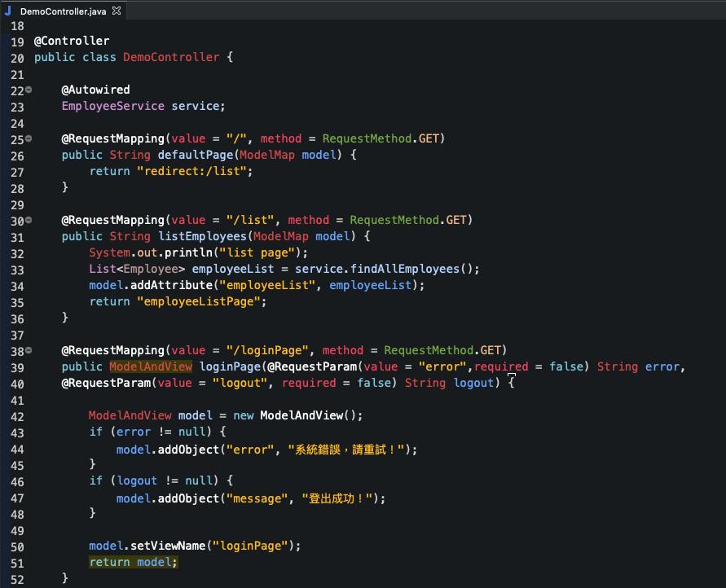Click line number 44 in gutter
The height and width of the screenshot is (588, 726).
pos(17,450)
